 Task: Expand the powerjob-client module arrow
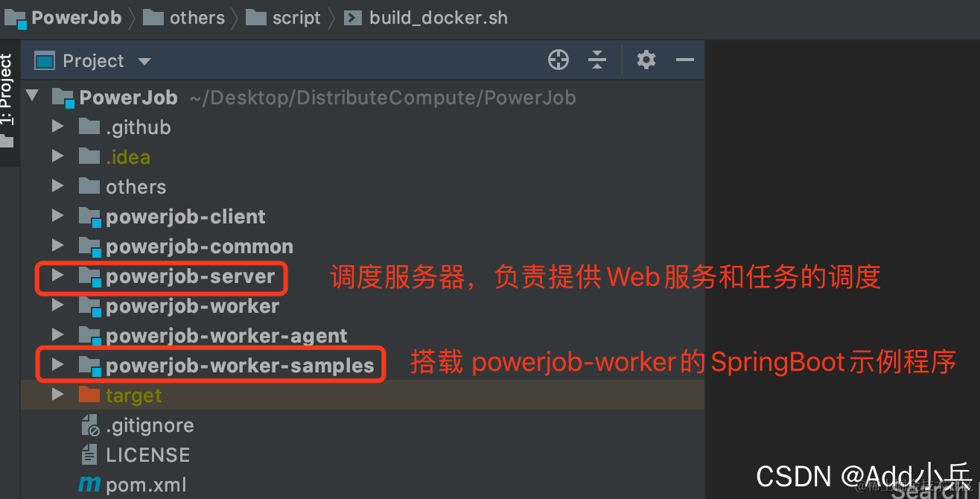(x=58, y=216)
